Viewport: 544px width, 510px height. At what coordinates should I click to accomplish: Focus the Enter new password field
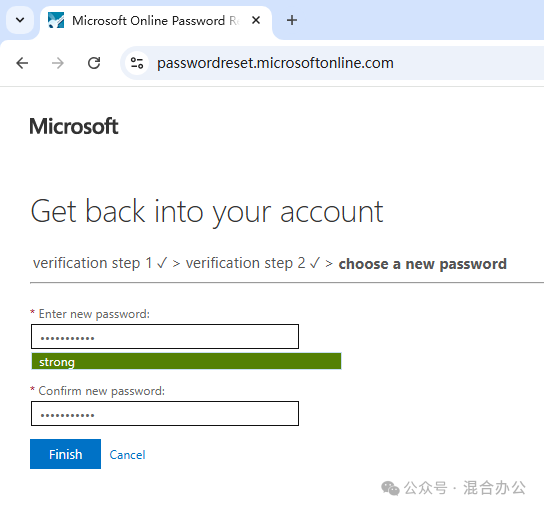point(165,337)
